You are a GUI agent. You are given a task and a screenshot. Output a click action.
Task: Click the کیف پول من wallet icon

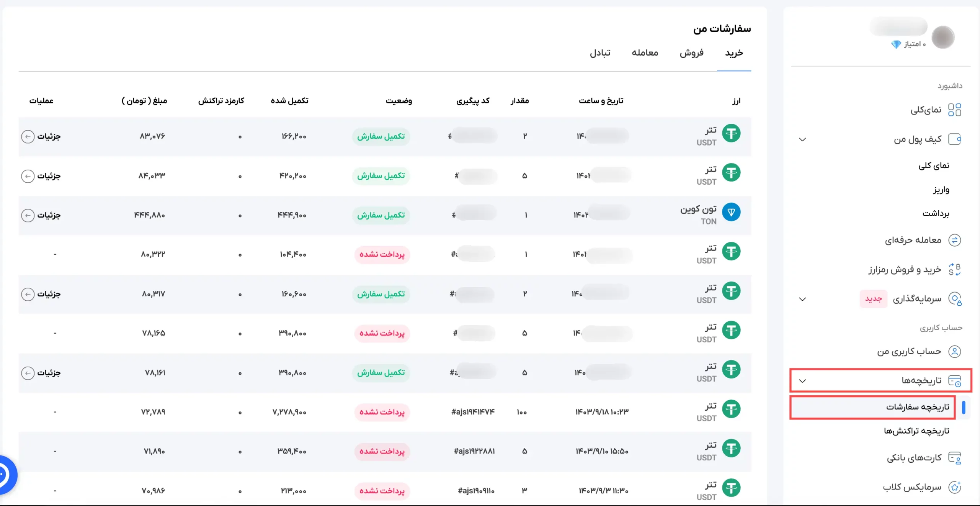954,139
